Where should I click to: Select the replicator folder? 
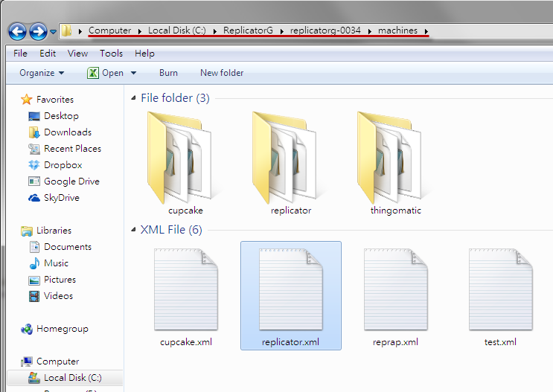point(290,163)
